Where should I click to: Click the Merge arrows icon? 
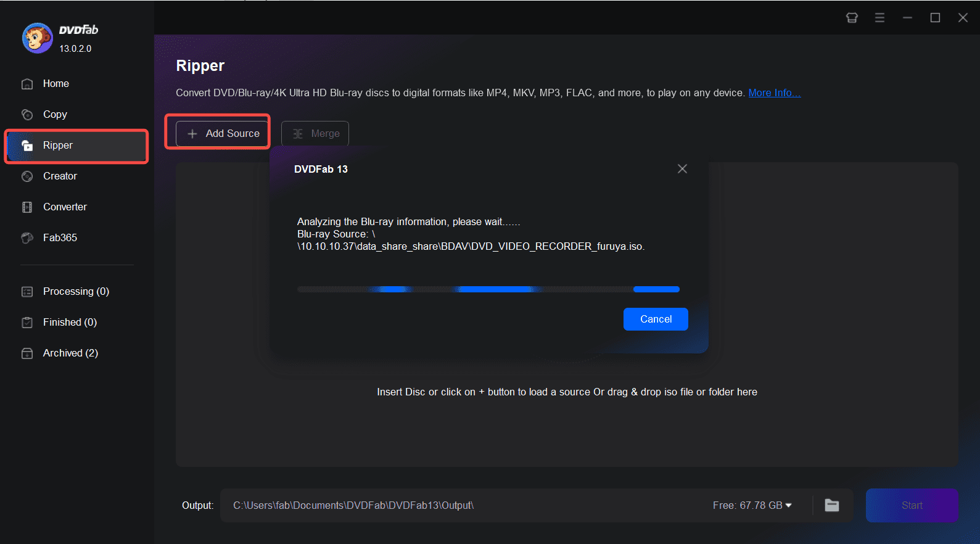(298, 134)
